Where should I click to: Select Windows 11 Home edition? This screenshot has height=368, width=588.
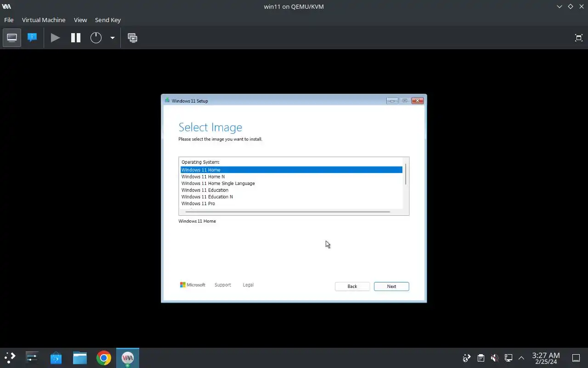(291, 170)
